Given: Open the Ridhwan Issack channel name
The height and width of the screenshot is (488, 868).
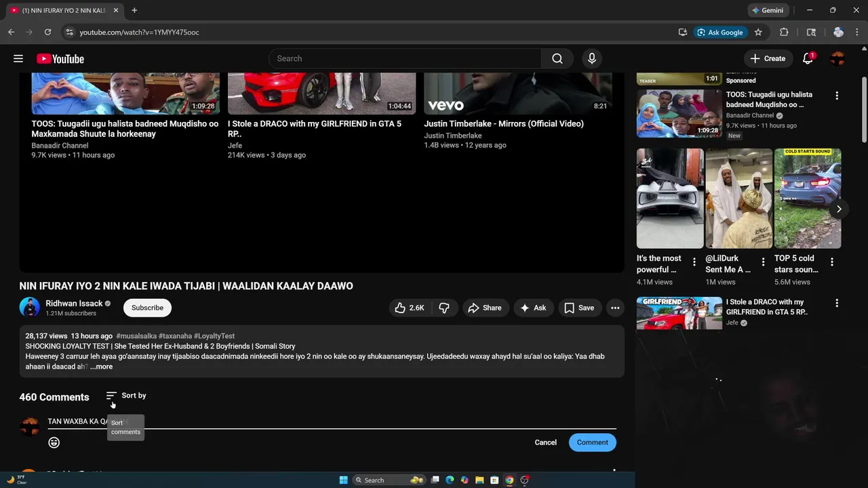Looking at the screenshot, I should click(74, 304).
